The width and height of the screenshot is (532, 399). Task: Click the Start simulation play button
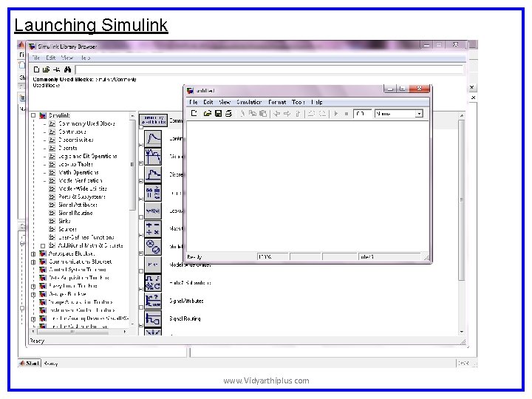[x=336, y=114]
